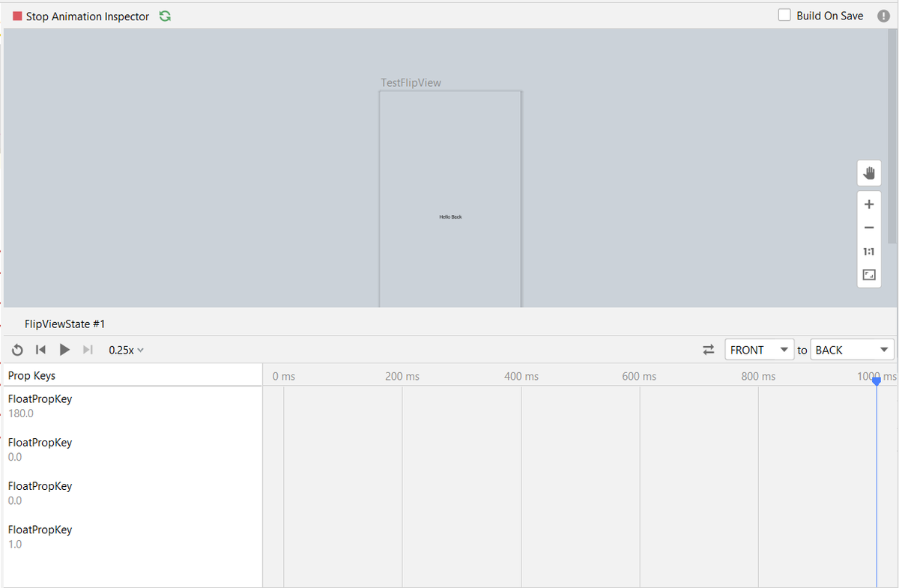Image resolution: width=899 pixels, height=588 pixels.
Task: Play the animation
Action: [x=64, y=350]
